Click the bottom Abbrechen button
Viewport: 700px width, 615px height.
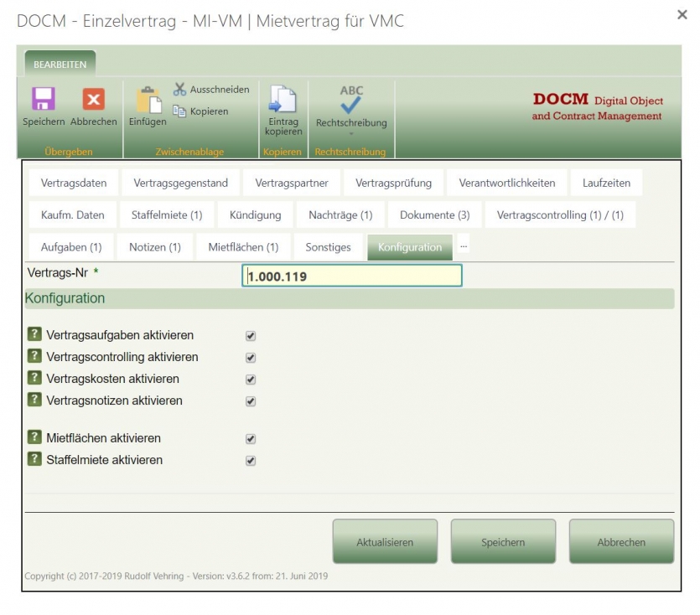(621, 542)
